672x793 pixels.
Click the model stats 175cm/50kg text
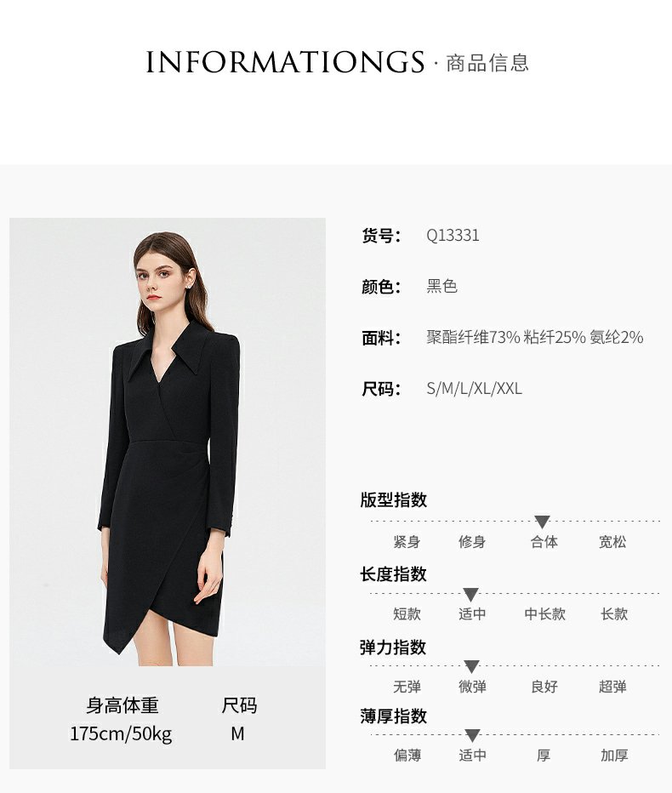tap(121, 733)
